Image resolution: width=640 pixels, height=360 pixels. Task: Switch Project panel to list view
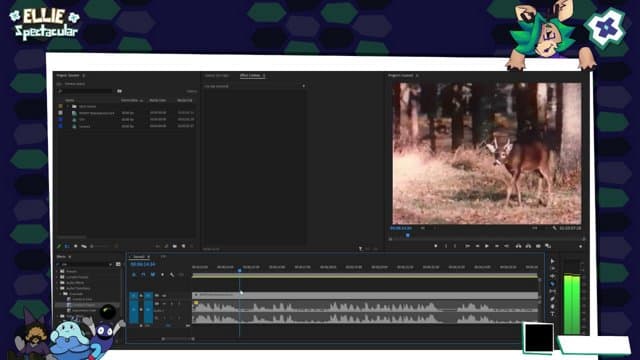[67, 246]
